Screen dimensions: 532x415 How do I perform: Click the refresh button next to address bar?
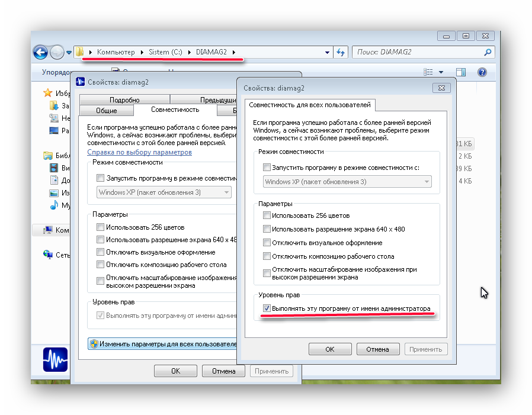[x=341, y=52]
